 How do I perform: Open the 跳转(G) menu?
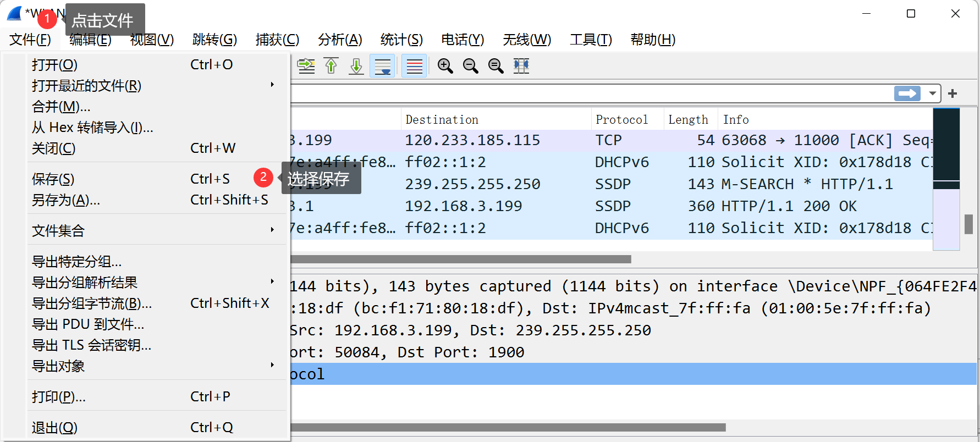tap(214, 40)
